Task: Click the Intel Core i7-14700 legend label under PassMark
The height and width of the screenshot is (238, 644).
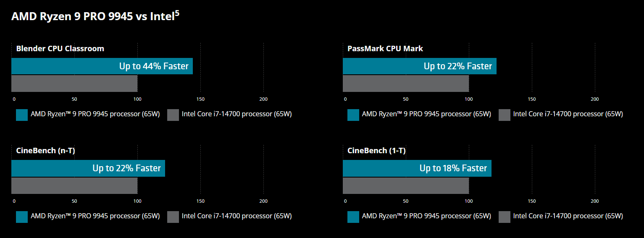Action: click(x=568, y=114)
